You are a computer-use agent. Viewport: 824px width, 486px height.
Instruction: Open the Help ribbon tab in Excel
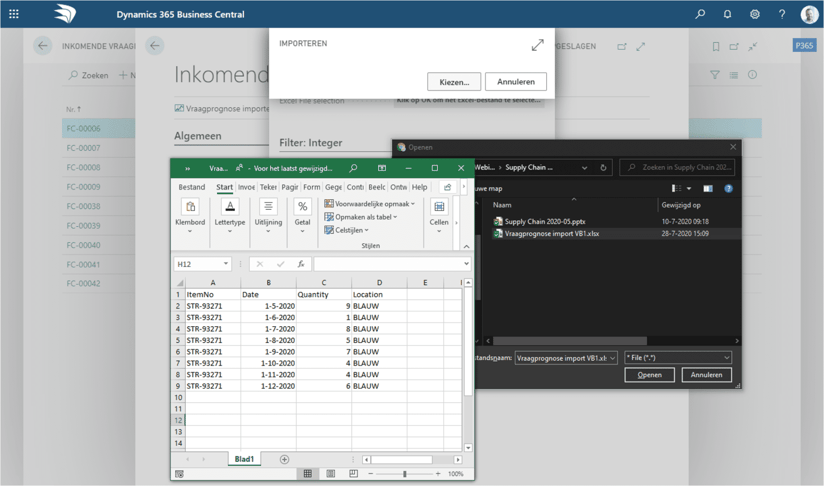tap(419, 187)
